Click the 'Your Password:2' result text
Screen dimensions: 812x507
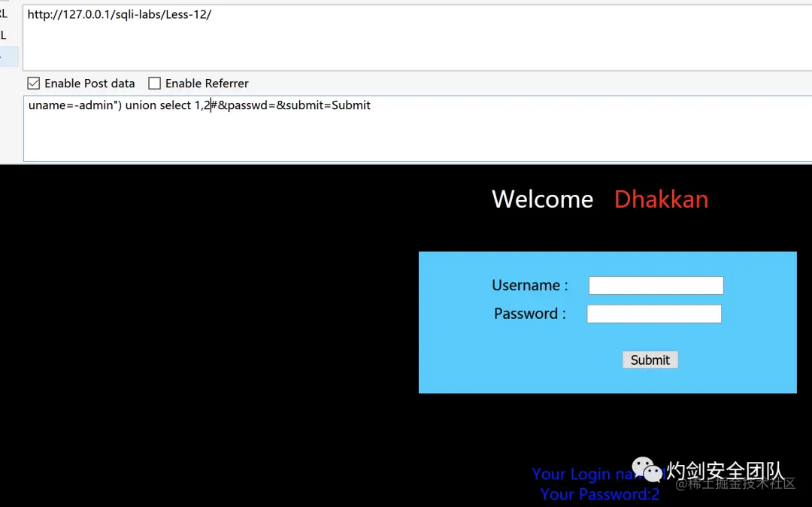pyautogui.click(x=600, y=494)
